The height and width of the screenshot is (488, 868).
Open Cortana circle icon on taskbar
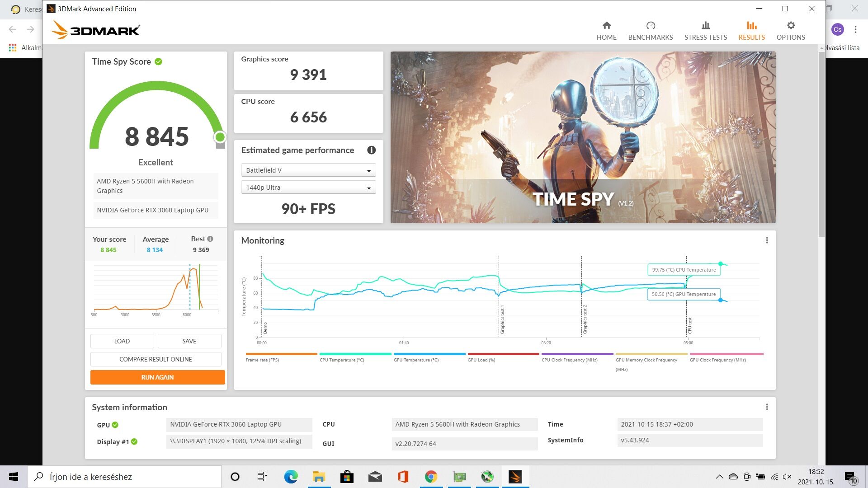point(235,477)
